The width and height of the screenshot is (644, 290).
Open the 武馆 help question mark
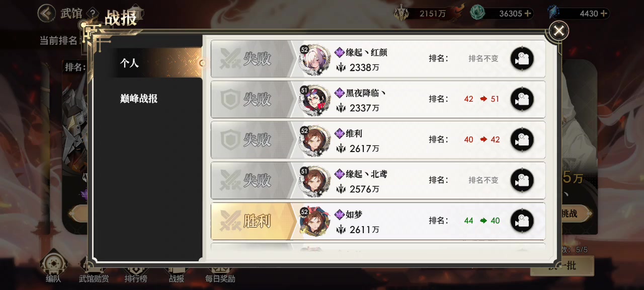pos(92,13)
